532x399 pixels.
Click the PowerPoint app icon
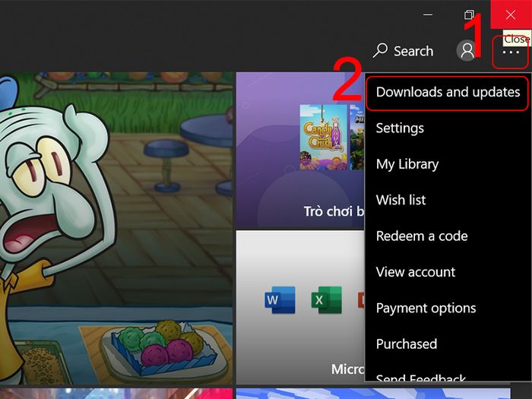click(x=361, y=300)
